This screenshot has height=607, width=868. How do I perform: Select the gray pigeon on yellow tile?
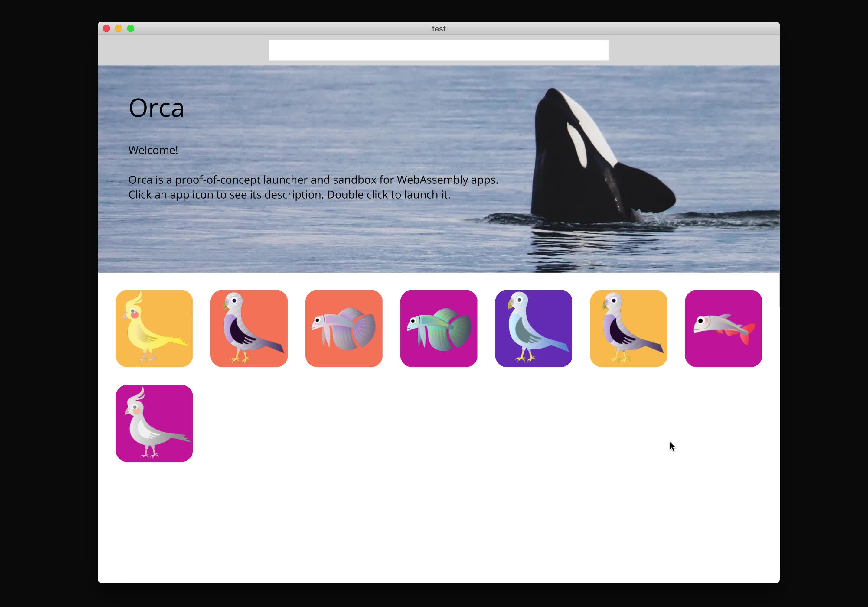pyautogui.click(x=629, y=328)
